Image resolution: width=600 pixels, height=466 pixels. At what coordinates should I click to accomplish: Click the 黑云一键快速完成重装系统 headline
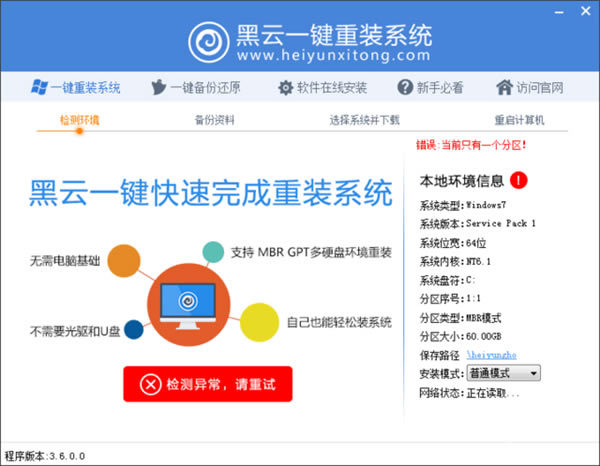211,192
